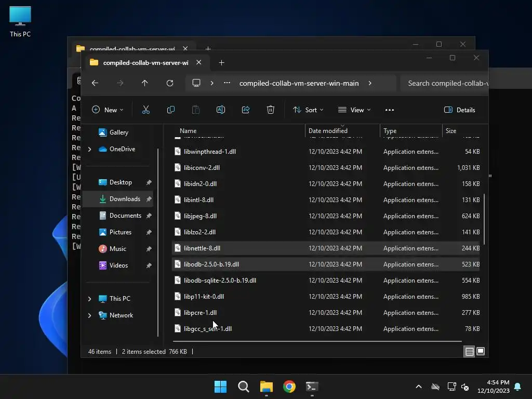This screenshot has height=399, width=532.
Task: Show hidden system tray icons
Action: click(419, 387)
